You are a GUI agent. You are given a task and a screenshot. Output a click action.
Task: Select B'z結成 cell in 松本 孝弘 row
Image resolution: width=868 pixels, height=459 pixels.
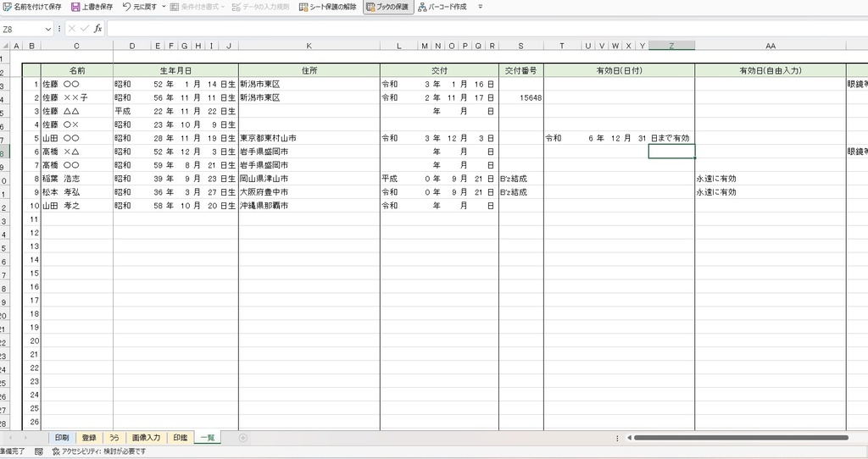[x=521, y=192]
